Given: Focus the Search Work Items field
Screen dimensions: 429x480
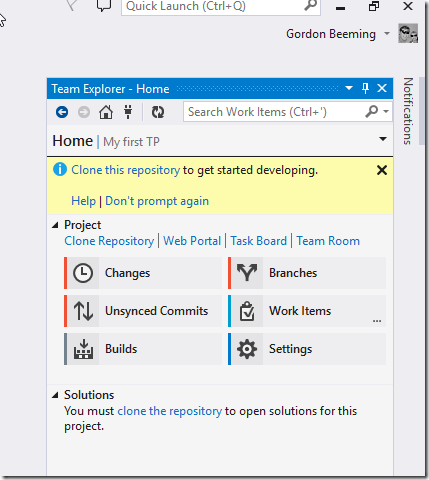Looking at the screenshot, I should click(274, 112).
